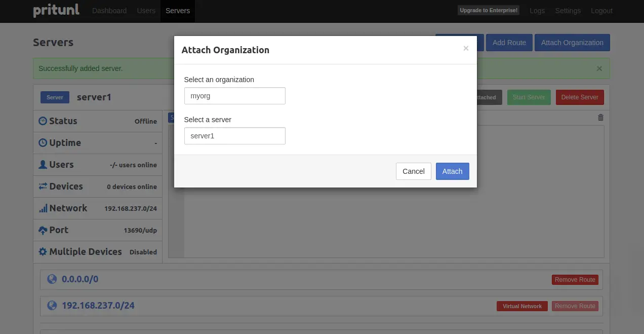Click the Users person icon

[43, 165]
